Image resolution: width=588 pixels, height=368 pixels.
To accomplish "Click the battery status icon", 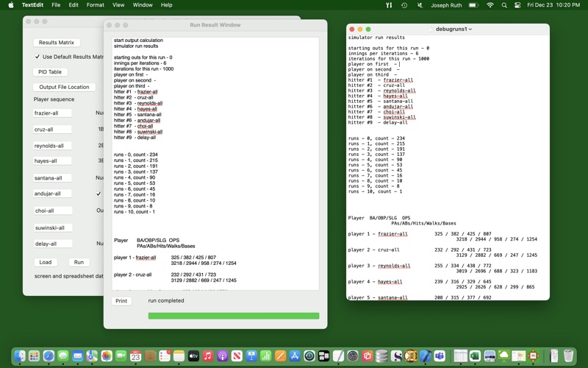I will coord(473,5).
